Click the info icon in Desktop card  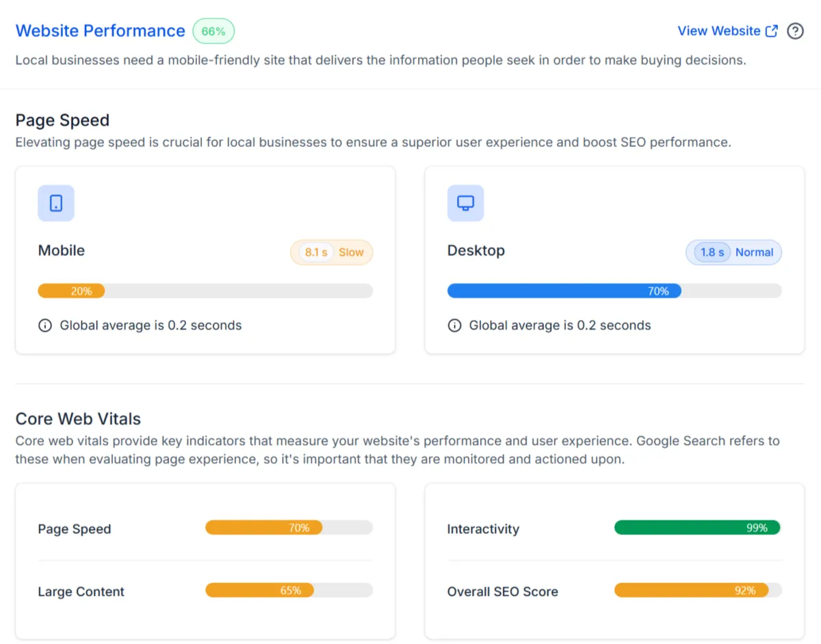pyautogui.click(x=454, y=325)
